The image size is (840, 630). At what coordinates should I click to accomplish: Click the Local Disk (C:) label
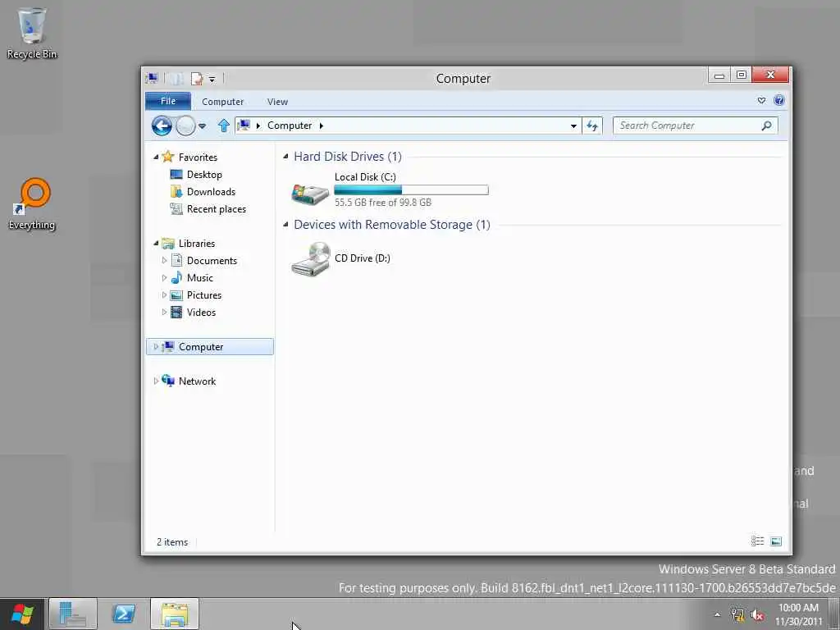365,177
